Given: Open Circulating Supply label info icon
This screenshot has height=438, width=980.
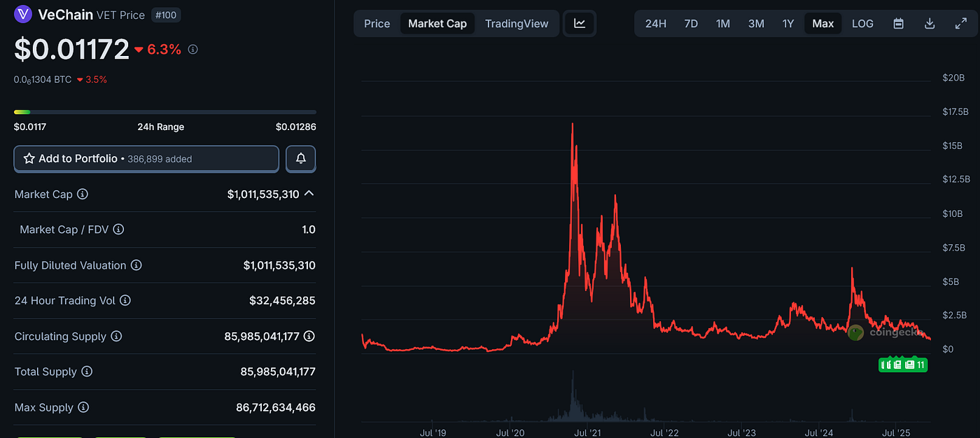Looking at the screenshot, I should [x=116, y=337].
